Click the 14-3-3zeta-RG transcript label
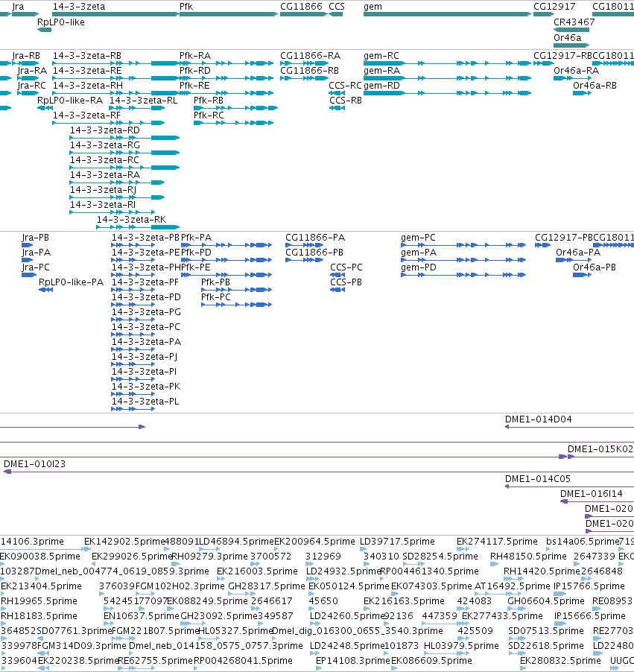Viewport: 634px width, 672px height. (105, 145)
